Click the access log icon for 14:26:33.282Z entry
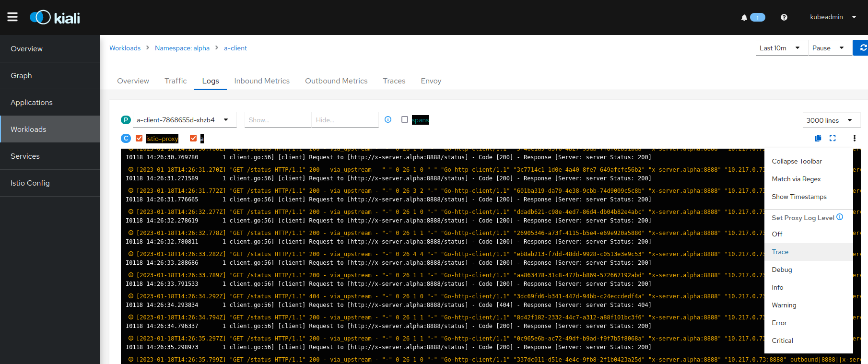Image resolution: width=868 pixels, height=364 pixels. pos(130,254)
